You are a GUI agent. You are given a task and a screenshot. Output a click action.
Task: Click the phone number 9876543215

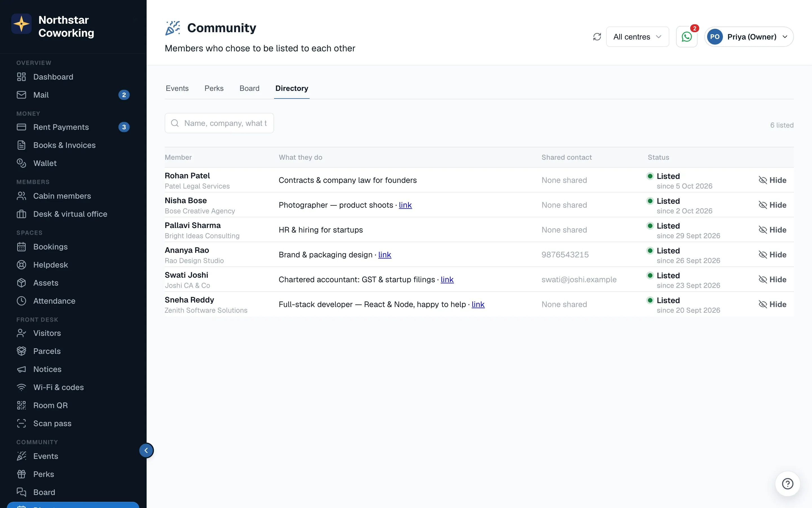click(x=565, y=255)
